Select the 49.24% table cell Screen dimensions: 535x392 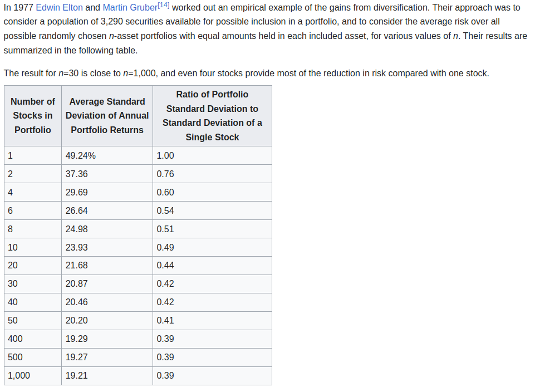tap(81, 156)
